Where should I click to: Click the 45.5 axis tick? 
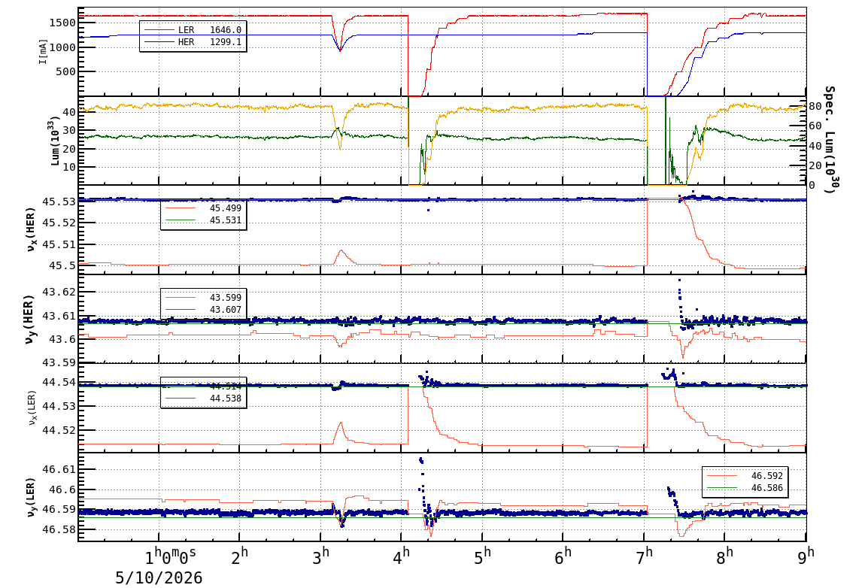point(62,266)
